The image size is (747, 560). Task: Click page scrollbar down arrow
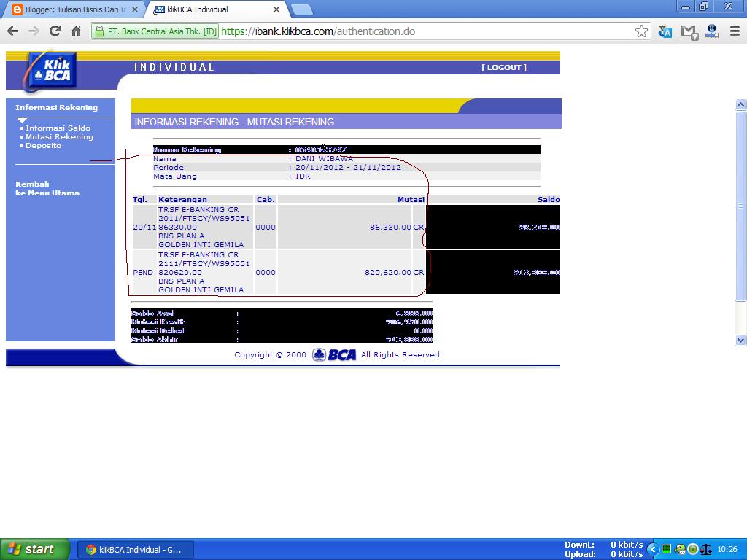(x=740, y=340)
